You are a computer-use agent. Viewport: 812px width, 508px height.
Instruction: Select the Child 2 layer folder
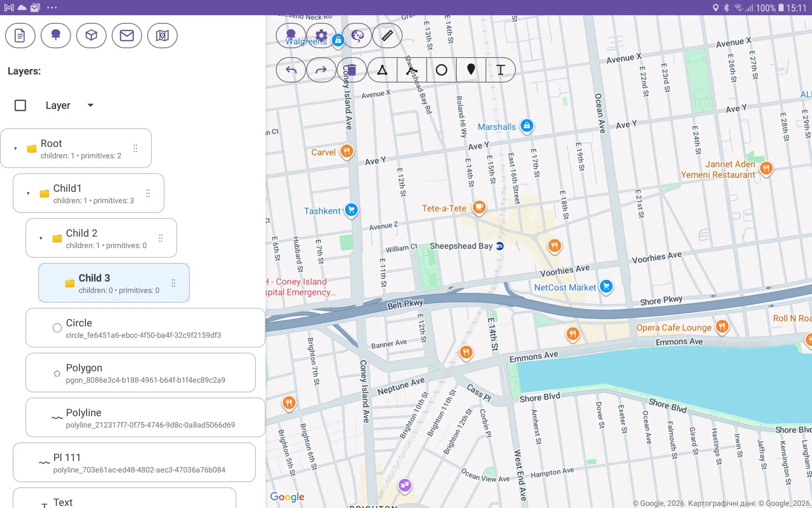[101, 238]
